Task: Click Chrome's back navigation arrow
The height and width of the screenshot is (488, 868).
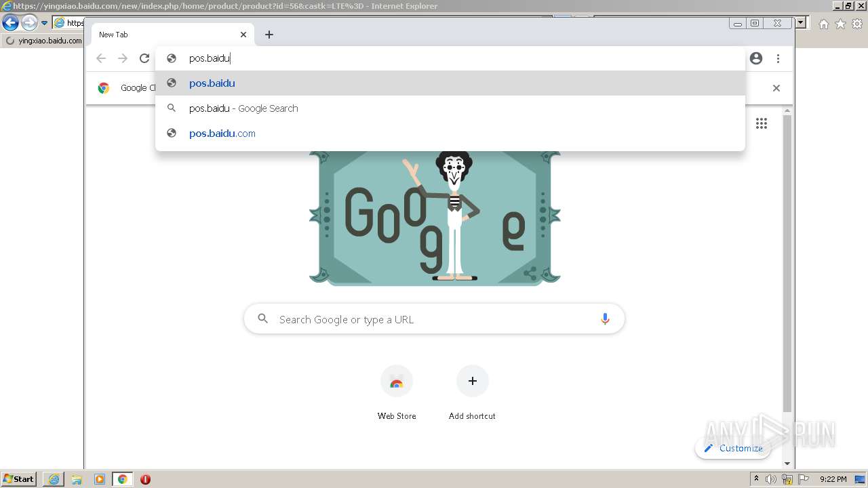Action: coord(101,58)
